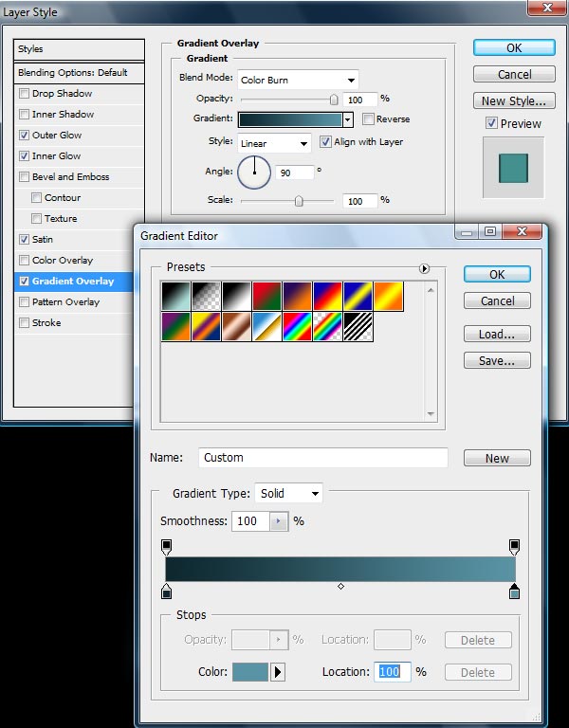Uncheck the Satin checkbox

[24, 240]
